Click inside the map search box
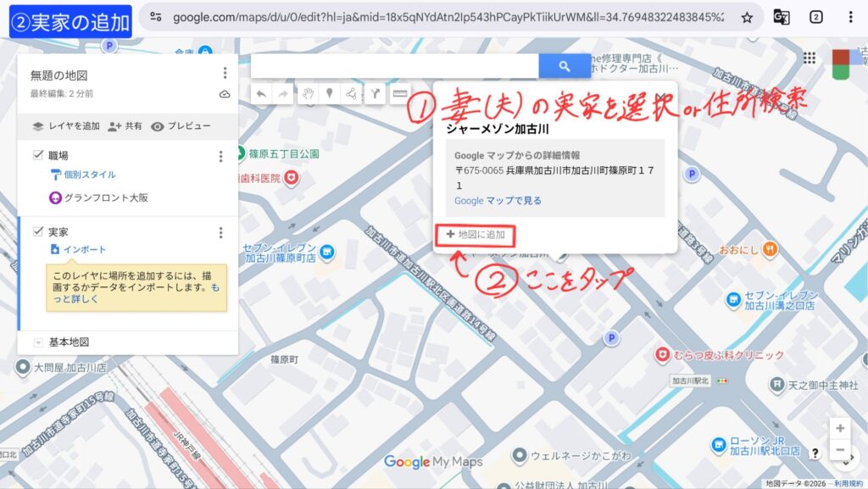Viewport: 868px width, 489px height. [394, 66]
